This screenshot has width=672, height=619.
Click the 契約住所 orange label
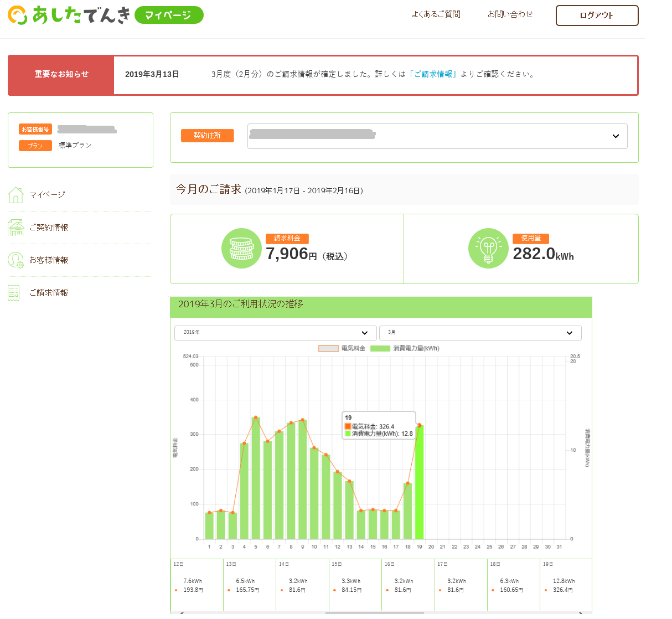(208, 136)
